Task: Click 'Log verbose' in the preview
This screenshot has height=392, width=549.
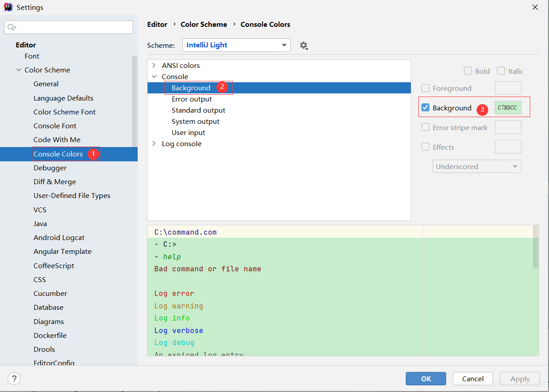Action: 179,330
